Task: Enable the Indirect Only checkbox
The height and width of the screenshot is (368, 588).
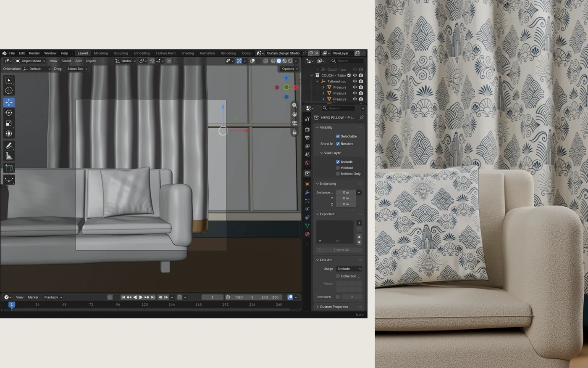Action: coord(338,174)
